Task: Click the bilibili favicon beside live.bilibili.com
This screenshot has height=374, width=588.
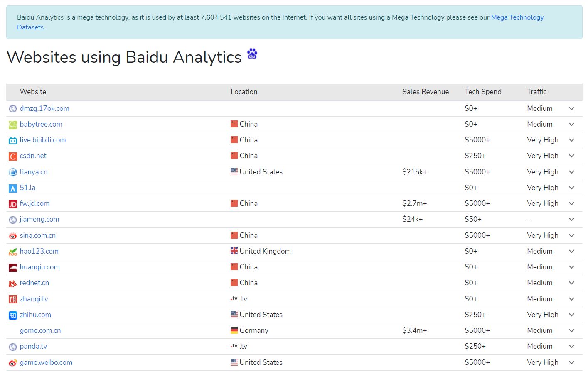Action: [13, 140]
